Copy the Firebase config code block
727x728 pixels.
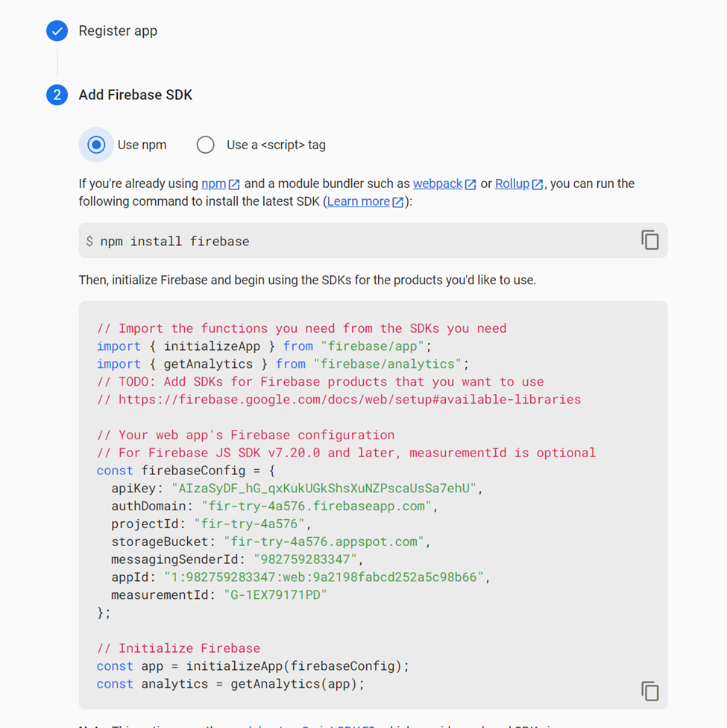[x=650, y=691]
